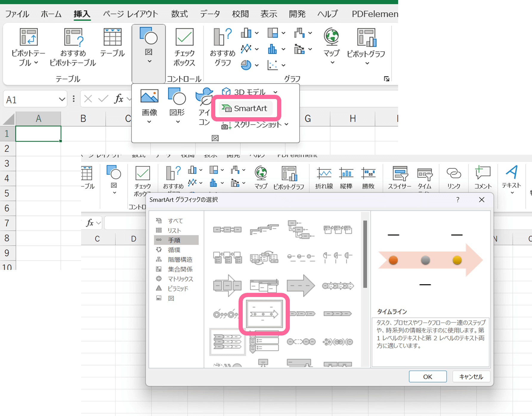Click リンク in the lower ribbon
The height and width of the screenshot is (416, 532).
click(454, 178)
